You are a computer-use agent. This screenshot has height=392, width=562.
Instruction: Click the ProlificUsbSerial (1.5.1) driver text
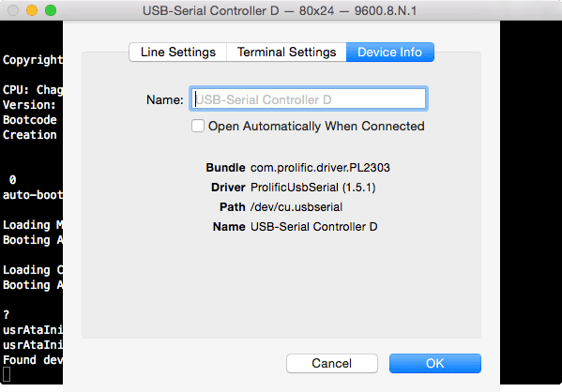pyautogui.click(x=312, y=188)
